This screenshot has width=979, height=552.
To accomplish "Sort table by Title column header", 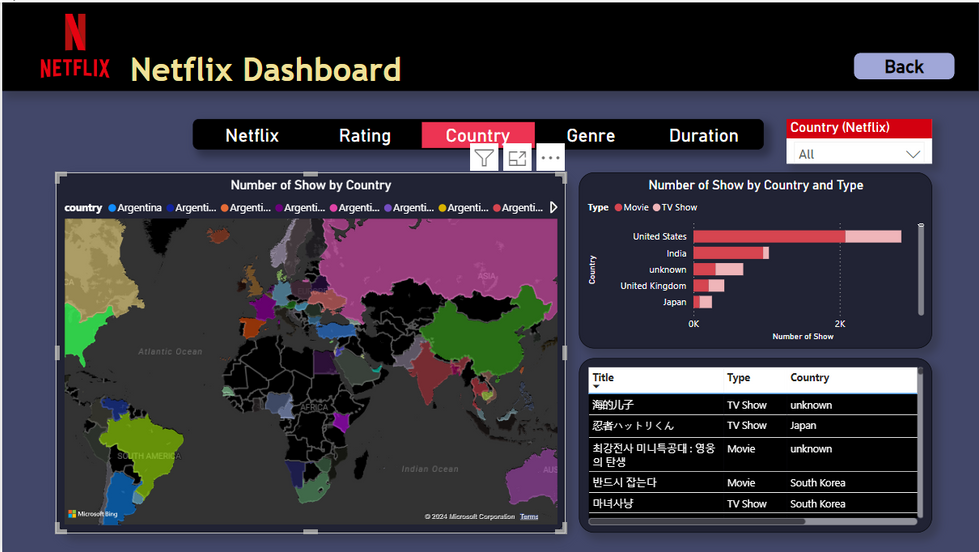I will (x=603, y=378).
